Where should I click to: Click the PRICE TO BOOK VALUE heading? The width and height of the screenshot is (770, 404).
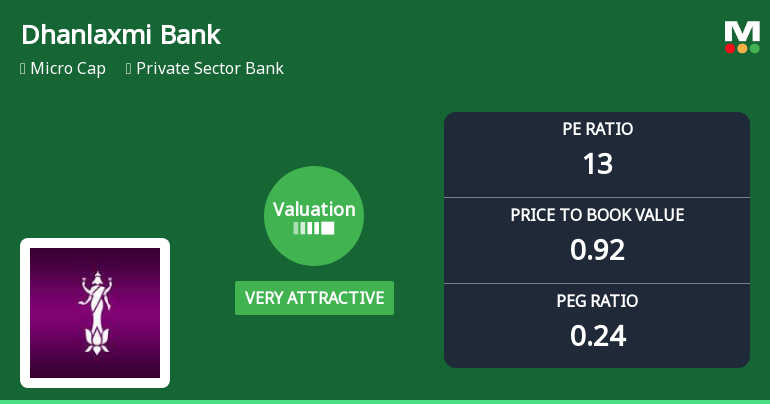click(x=597, y=215)
